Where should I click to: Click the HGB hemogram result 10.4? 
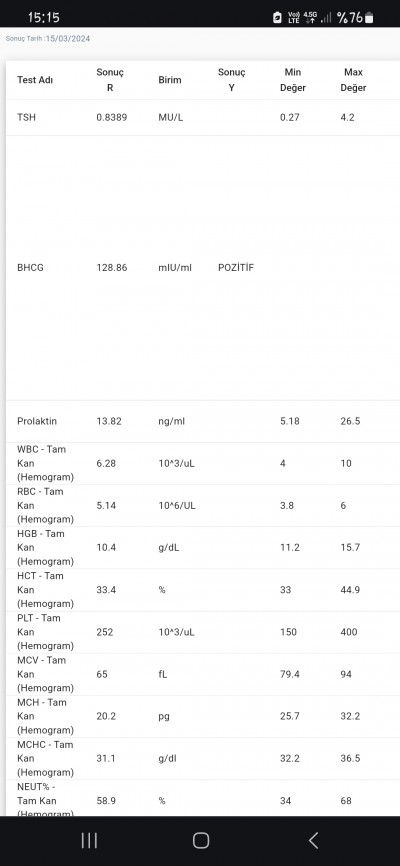coord(106,547)
